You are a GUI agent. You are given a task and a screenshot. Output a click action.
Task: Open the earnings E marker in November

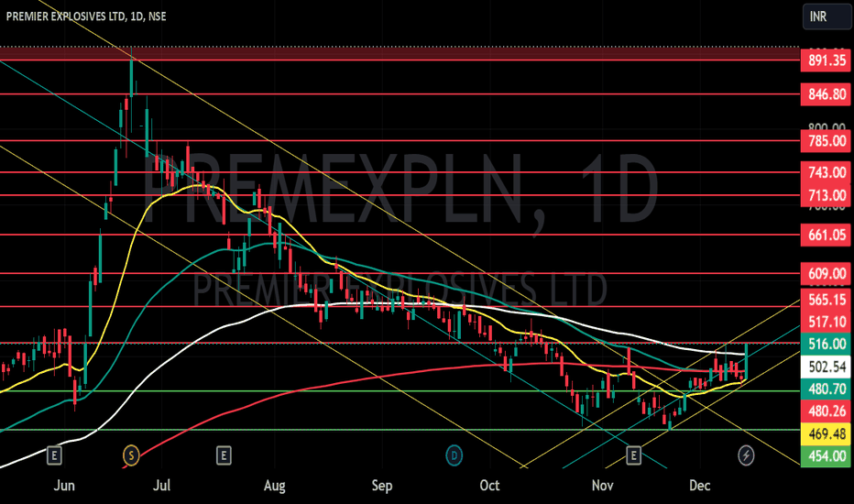click(x=633, y=455)
